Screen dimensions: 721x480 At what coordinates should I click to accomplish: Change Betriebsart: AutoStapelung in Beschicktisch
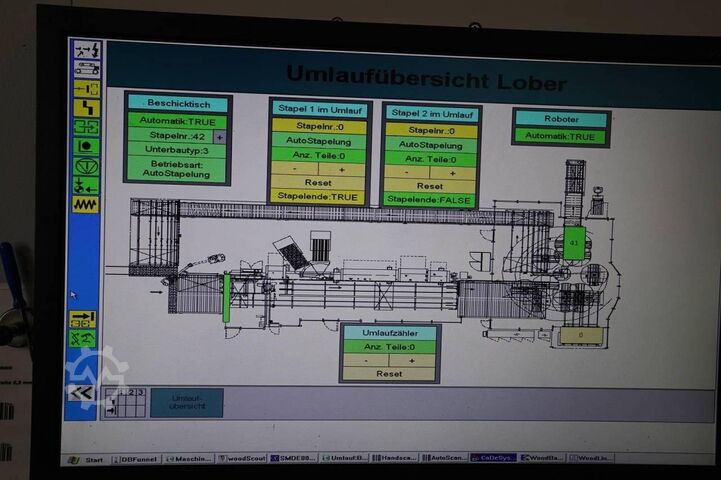(x=177, y=169)
